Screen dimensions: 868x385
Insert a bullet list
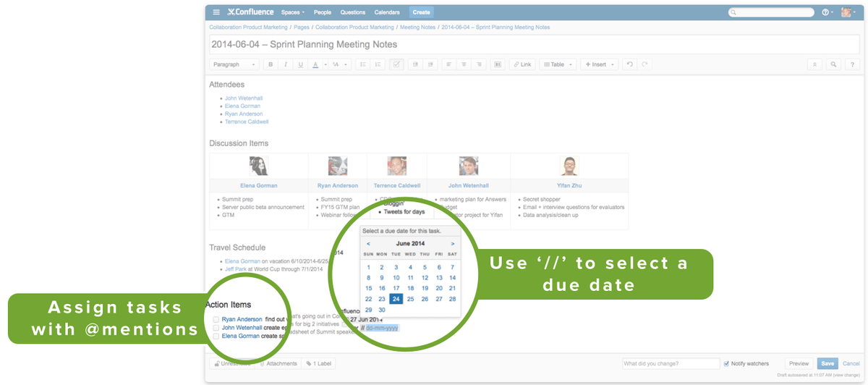(363, 64)
